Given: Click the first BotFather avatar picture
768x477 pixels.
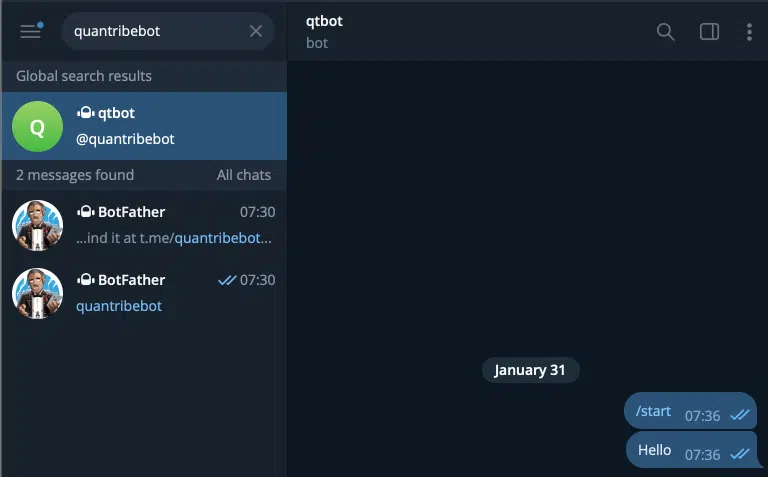Looking at the screenshot, I should coord(37,225).
